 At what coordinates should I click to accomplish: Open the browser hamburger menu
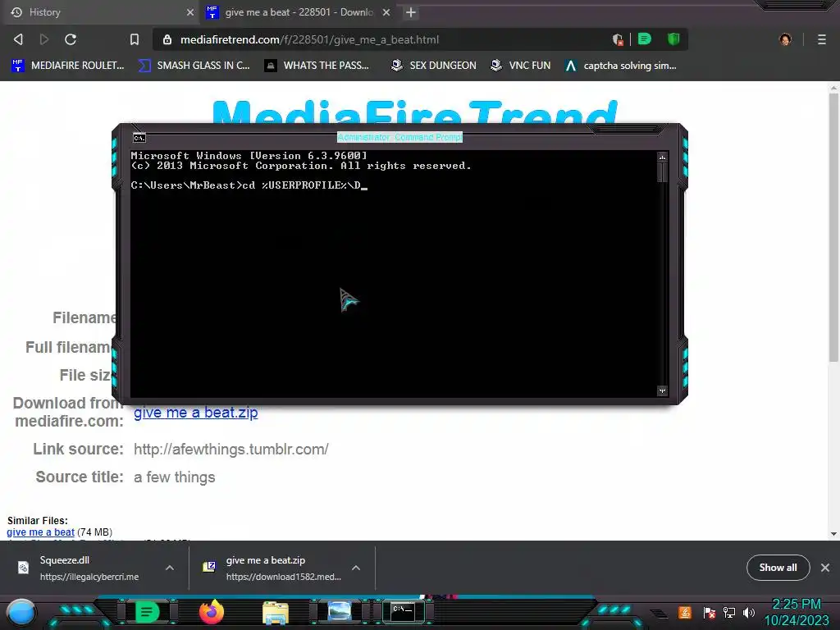point(822,39)
